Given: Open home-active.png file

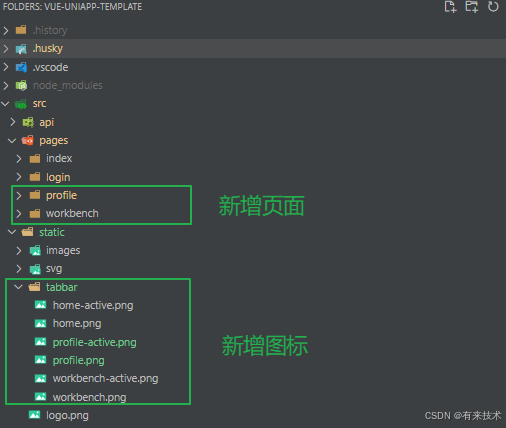Looking at the screenshot, I should (93, 305).
